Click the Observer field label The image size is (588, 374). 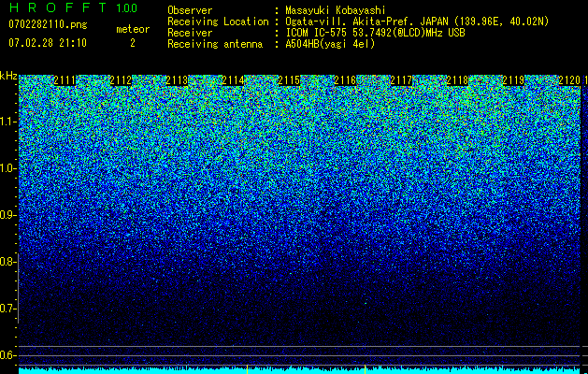click(x=190, y=10)
